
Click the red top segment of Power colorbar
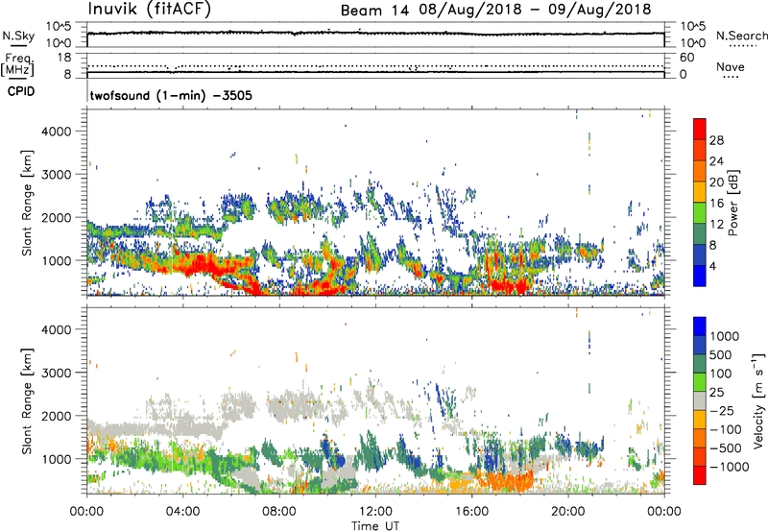[700, 130]
